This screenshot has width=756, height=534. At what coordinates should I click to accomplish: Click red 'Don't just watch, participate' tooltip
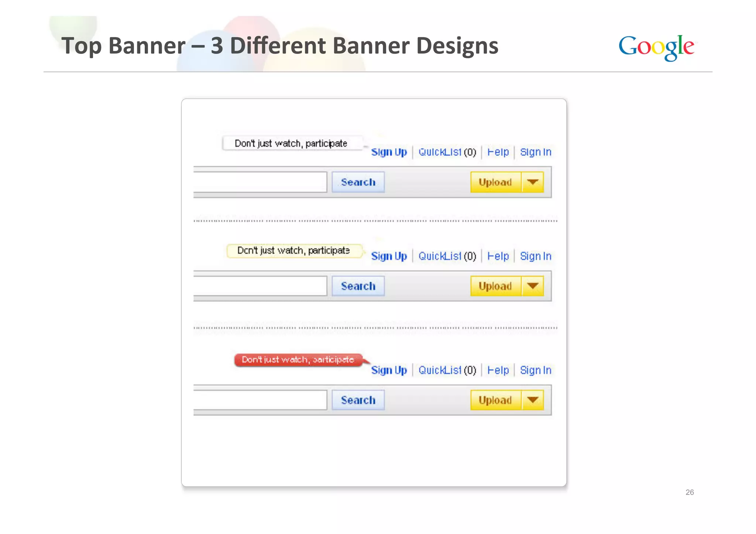point(298,360)
